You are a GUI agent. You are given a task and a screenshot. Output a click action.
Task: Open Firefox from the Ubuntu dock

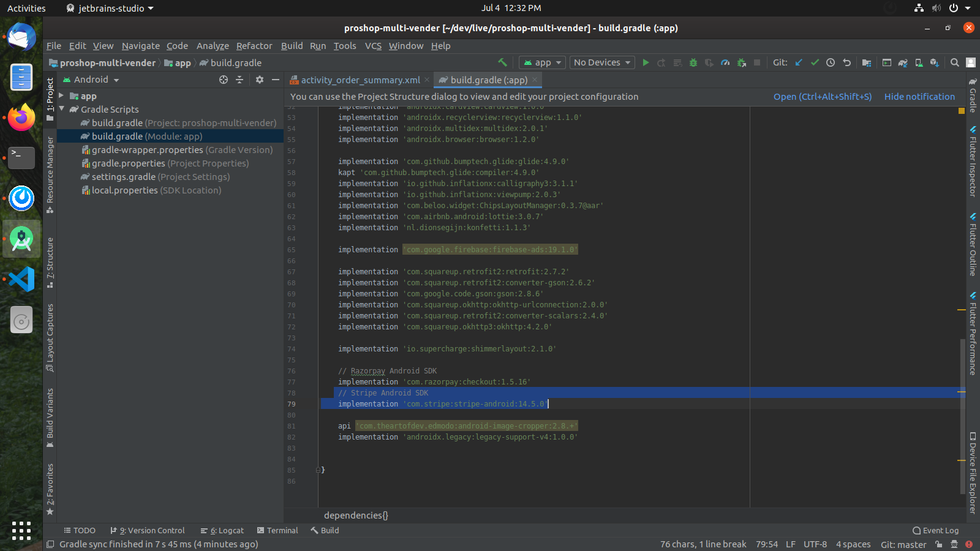[x=21, y=118]
